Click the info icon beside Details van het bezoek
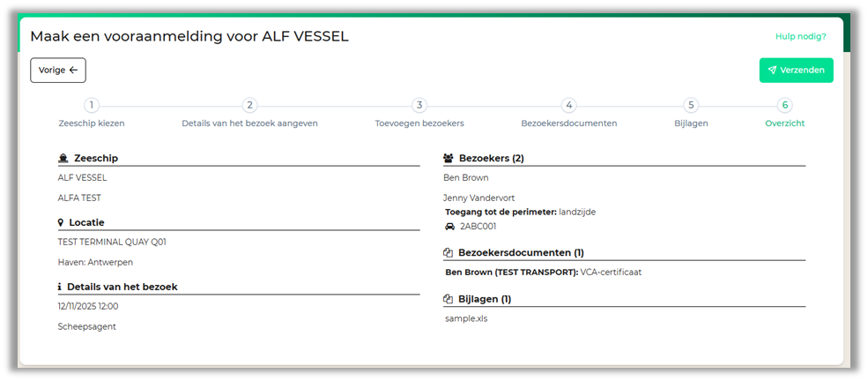The image size is (868, 381). pos(59,288)
